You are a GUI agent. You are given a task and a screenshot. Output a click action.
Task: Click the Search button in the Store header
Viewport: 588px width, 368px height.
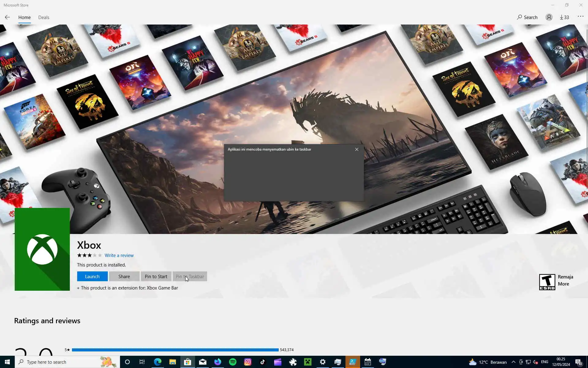click(527, 17)
